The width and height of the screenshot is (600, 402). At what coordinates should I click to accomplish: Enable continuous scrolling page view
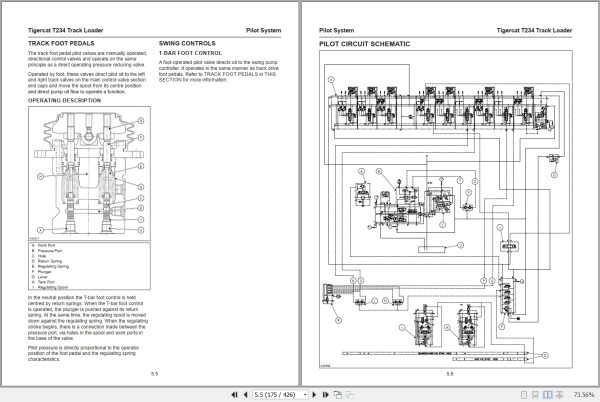536,394
